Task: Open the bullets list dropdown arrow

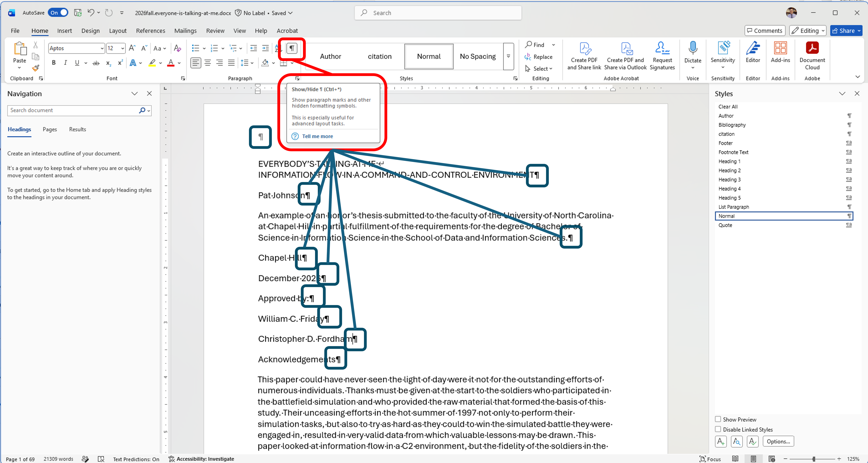Action: [204, 49]
